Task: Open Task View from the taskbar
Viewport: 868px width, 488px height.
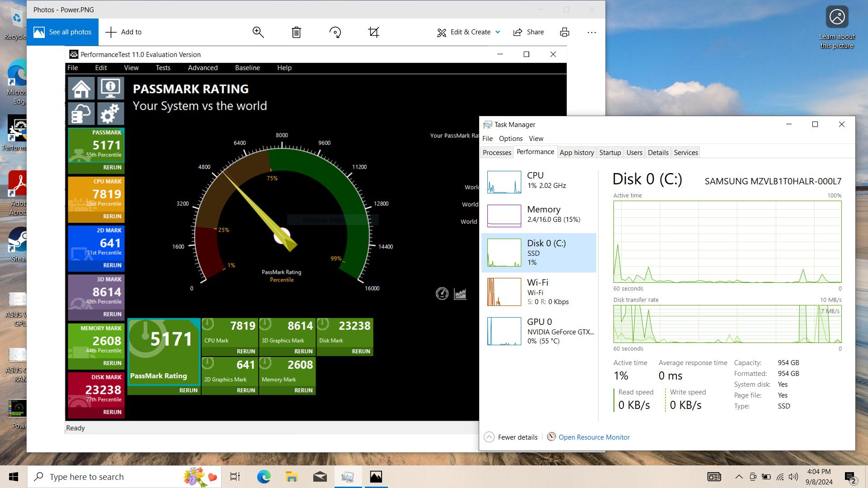Action: coord(235,477)
